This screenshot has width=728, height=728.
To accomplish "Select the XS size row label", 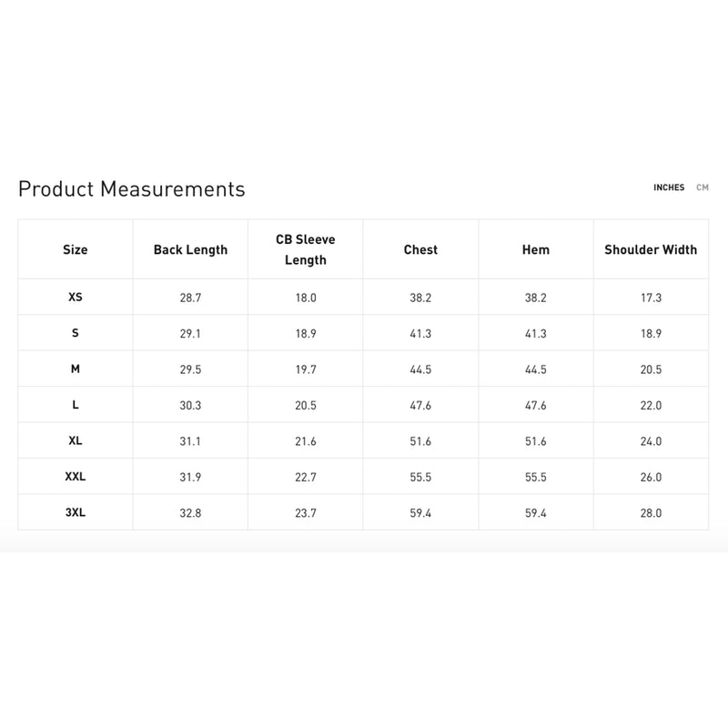I will pyautogui.click(x=76, y=298).
